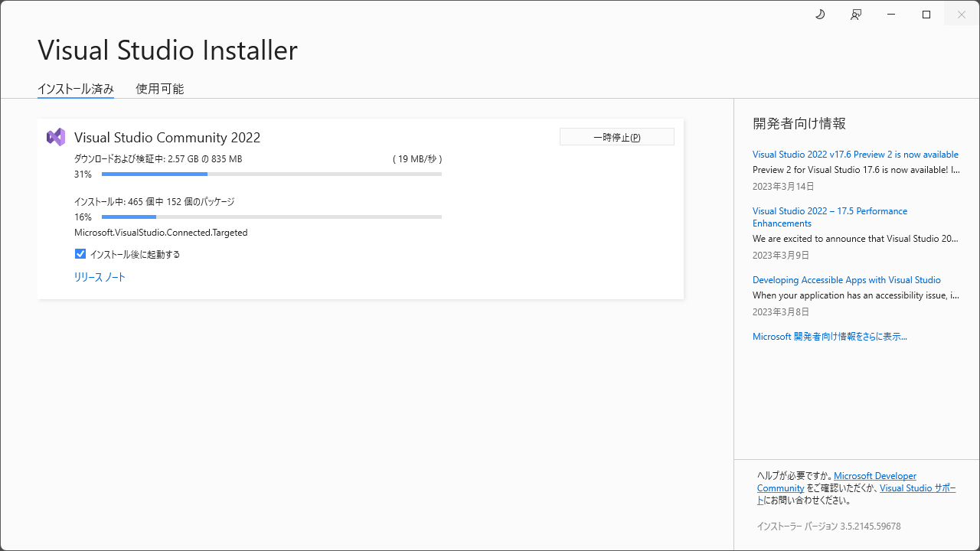
Task: Toggle dark theme with the moon icon
Action: pyautogui.click(x=820, y=14)
